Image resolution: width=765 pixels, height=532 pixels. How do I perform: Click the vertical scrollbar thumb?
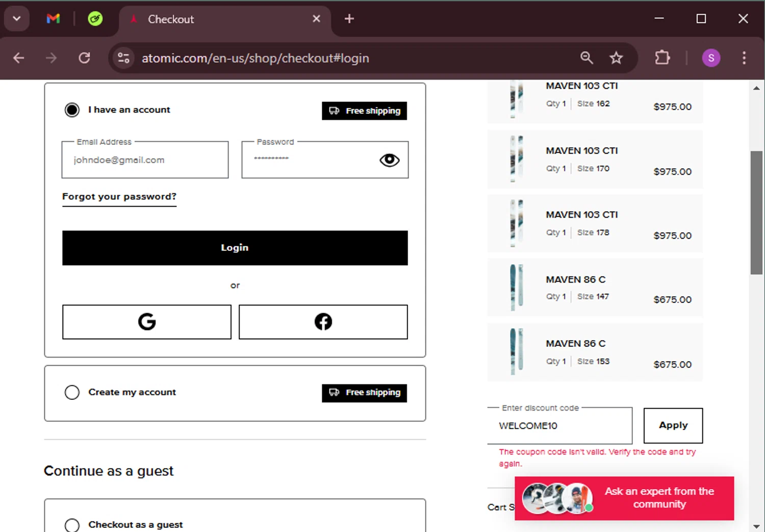click(x=756, y=213)
